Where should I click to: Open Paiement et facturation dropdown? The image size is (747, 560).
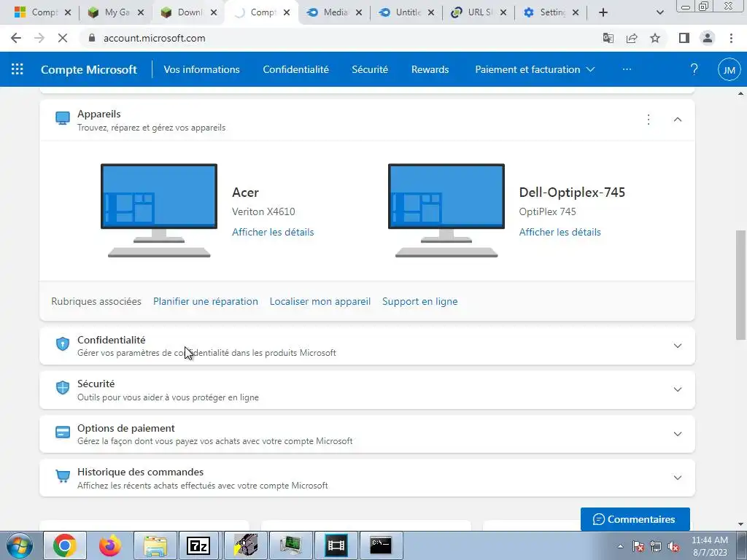(x=535, y=69)
